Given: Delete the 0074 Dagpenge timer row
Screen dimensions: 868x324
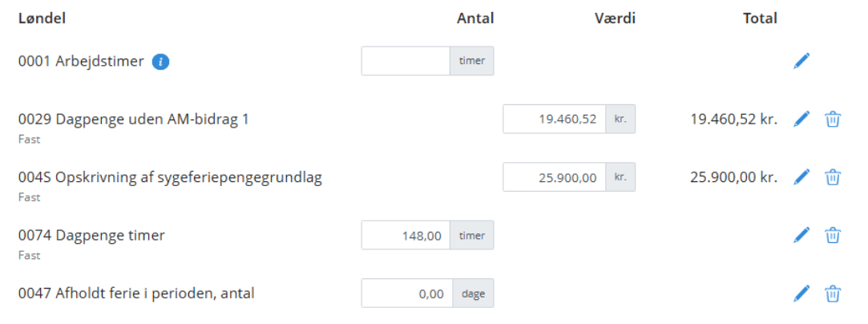Looking at the screenshot, I should tap(833, 235).
